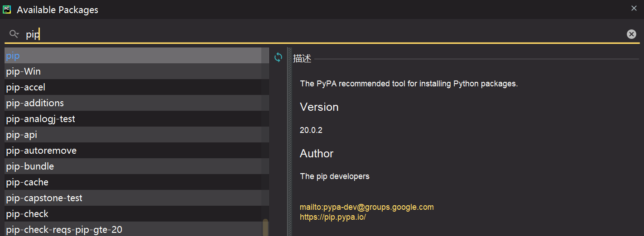Select the pip package entry
The width and height of the screenshot is (644, 236).
pyautogui.click(x=13, y=56)
